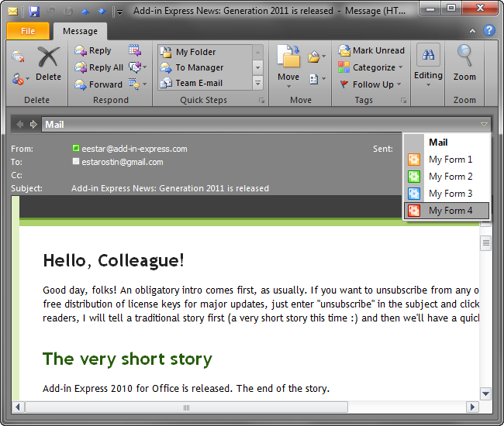This screenshot has width=504, height=426.
Task: Open the Move folder dropdown button
Action: coord(288,67)
